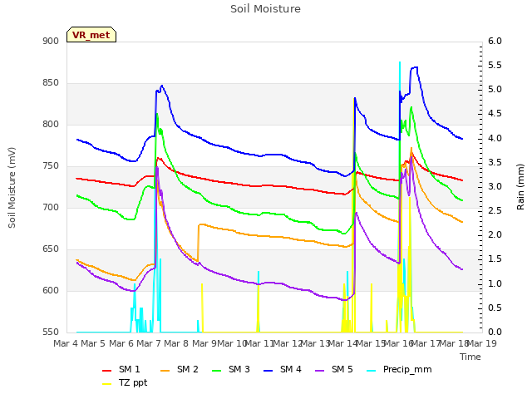Screen dimensions: 532x399
Task: Click the purple SM 5 legend swatch
Action: [x=320, y=371]
